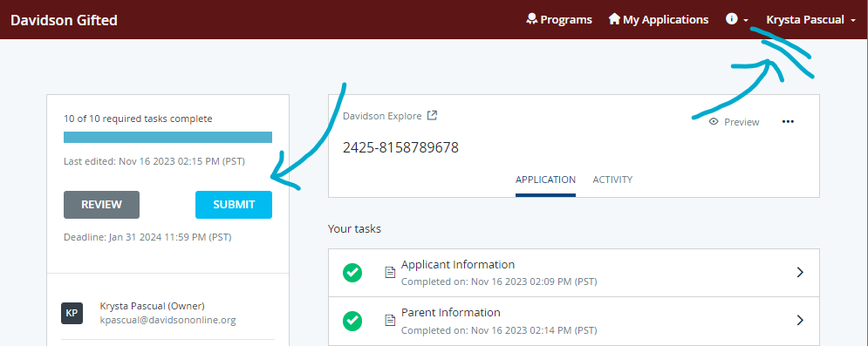Click the Deadline: Jan 31 2024 text
Viewport: 868px width, 346px height.
pyautogui.click(x=147, y=237)
